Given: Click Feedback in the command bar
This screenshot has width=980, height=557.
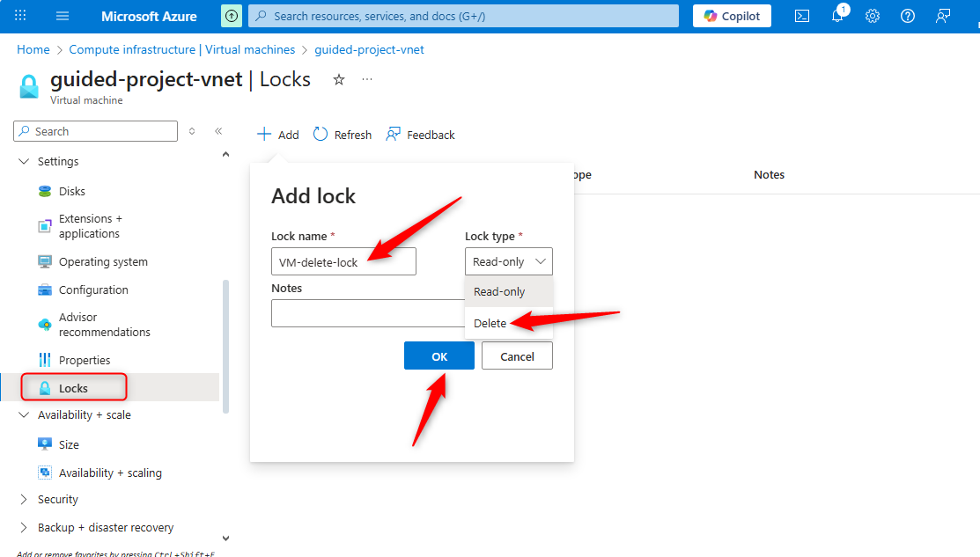Looking at the screenshot, I should tap(421, 135).
